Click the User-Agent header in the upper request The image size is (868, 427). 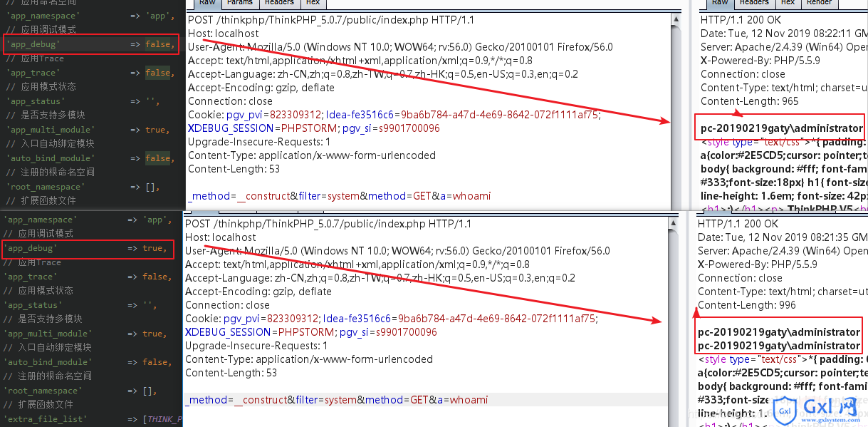[400, 47]
